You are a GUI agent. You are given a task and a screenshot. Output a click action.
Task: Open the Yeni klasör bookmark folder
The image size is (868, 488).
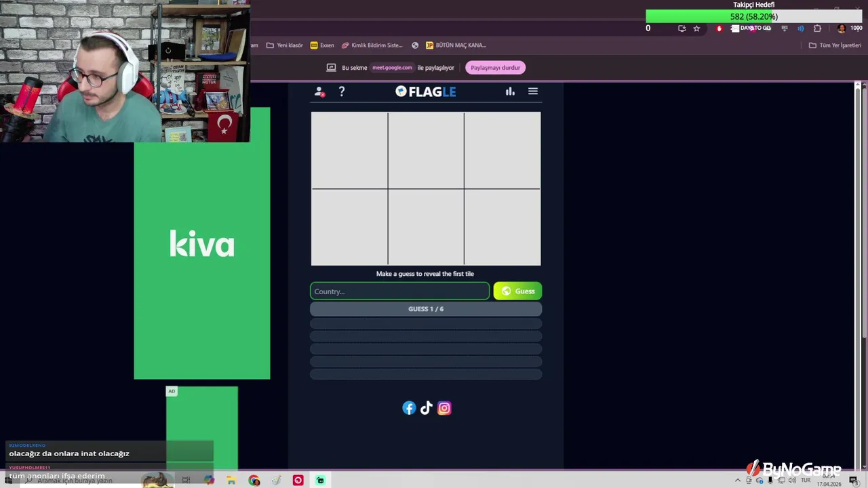coord(285,45)
